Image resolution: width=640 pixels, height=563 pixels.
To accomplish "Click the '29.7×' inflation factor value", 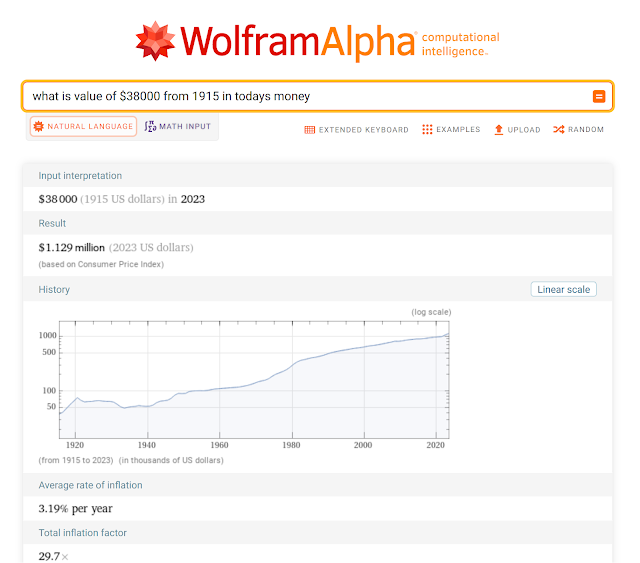I will pyautogui.click(x=53, y=556).
